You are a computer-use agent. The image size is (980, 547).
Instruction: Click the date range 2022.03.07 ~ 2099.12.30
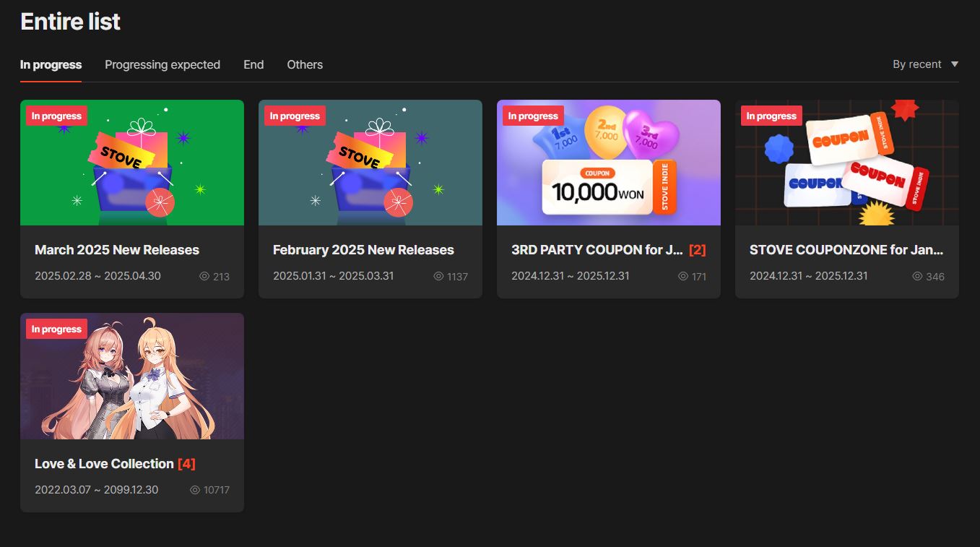pos(97,490)
